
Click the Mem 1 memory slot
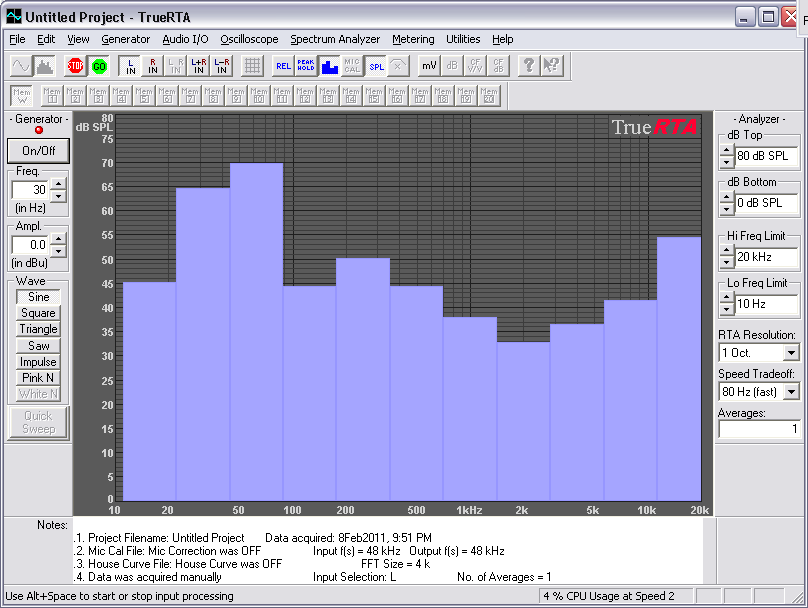52,96
